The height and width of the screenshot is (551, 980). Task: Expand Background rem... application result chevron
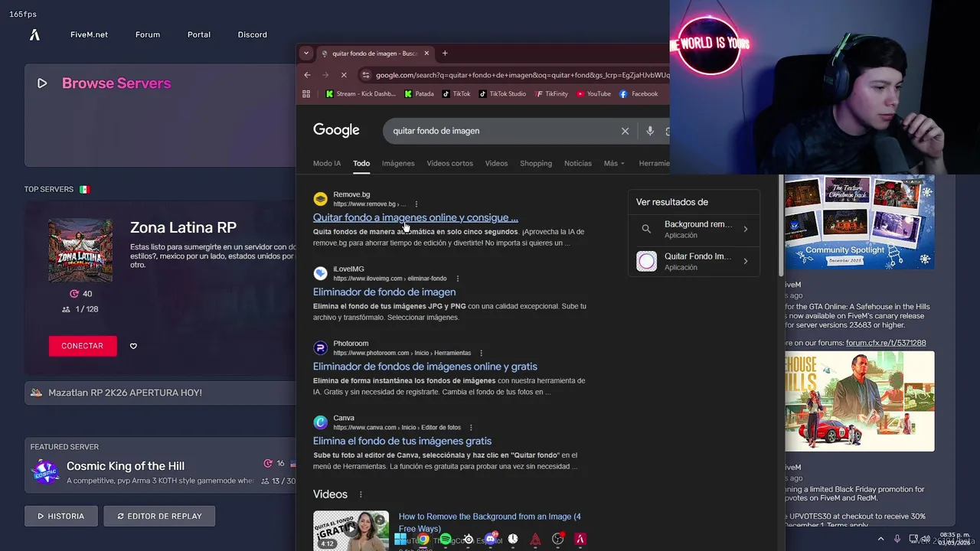coord(746,229)
